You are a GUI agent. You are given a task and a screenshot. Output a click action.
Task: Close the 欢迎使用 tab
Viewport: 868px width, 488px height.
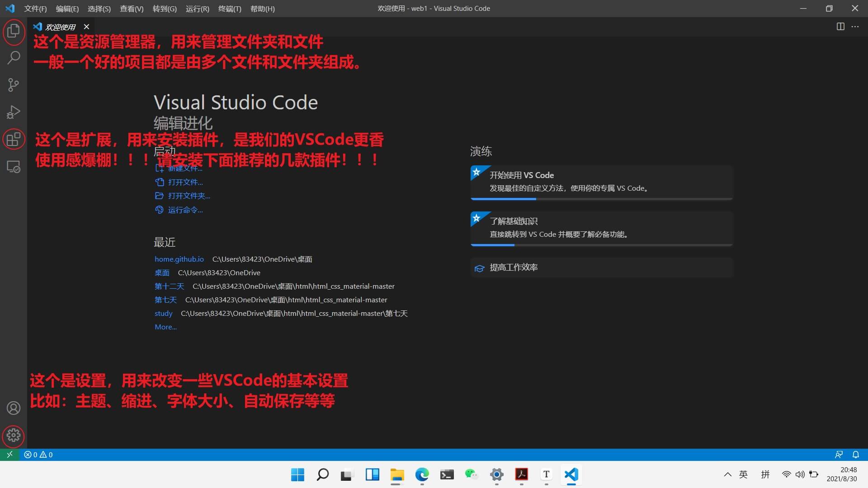(x=86, y=27)
